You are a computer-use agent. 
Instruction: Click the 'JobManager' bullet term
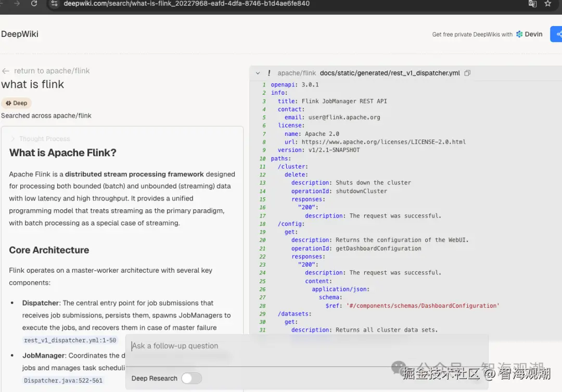(44, 356)
